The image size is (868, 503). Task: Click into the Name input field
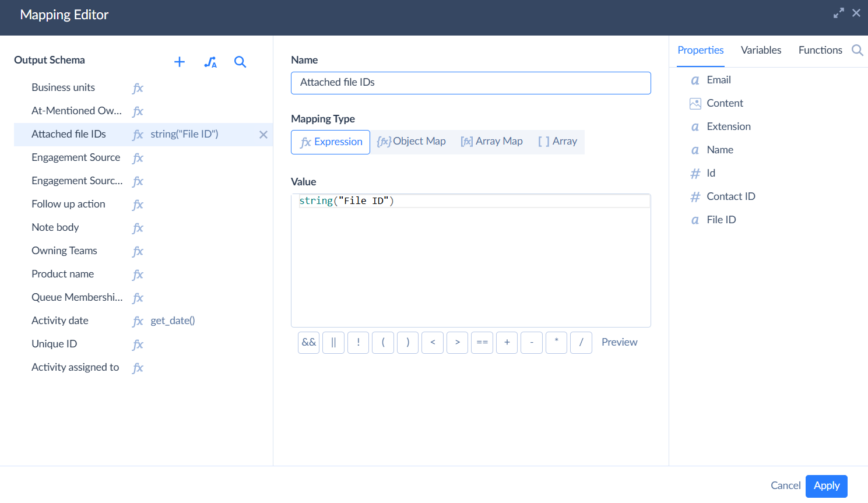(x=470, y=83)
